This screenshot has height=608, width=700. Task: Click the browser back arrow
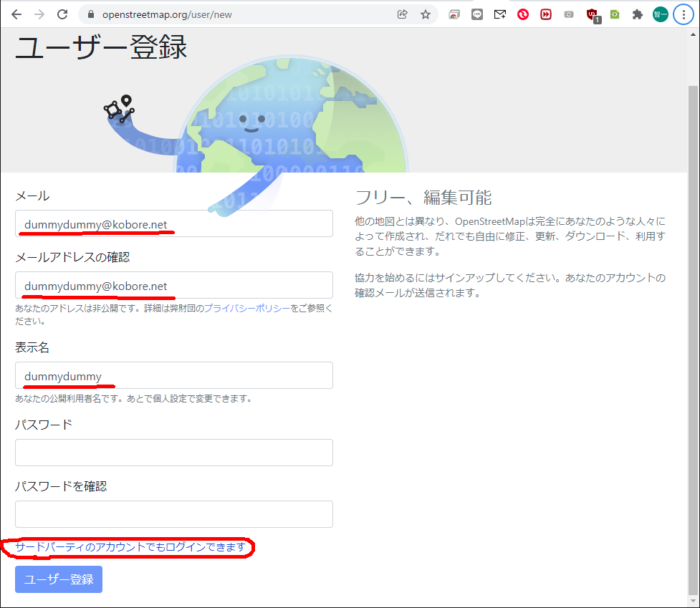coord(16,14)
